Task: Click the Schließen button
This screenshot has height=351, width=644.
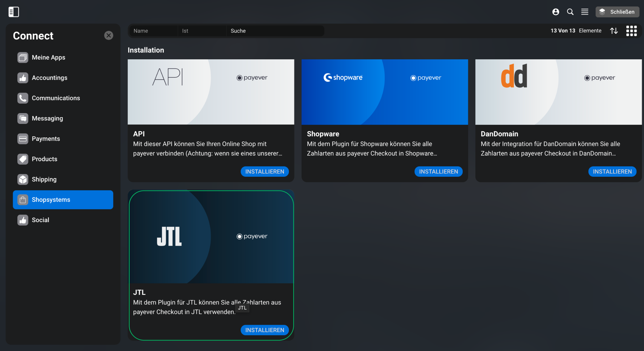Action: click(617, 12)
